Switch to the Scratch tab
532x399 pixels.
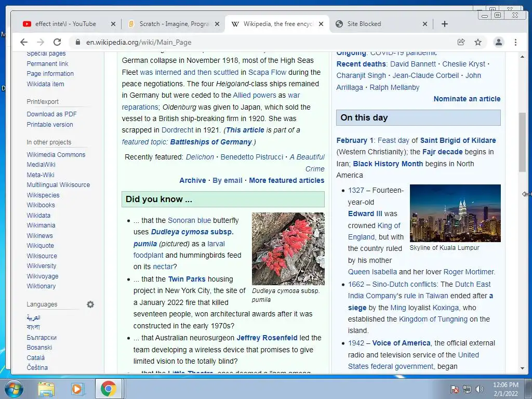[173, 24]
